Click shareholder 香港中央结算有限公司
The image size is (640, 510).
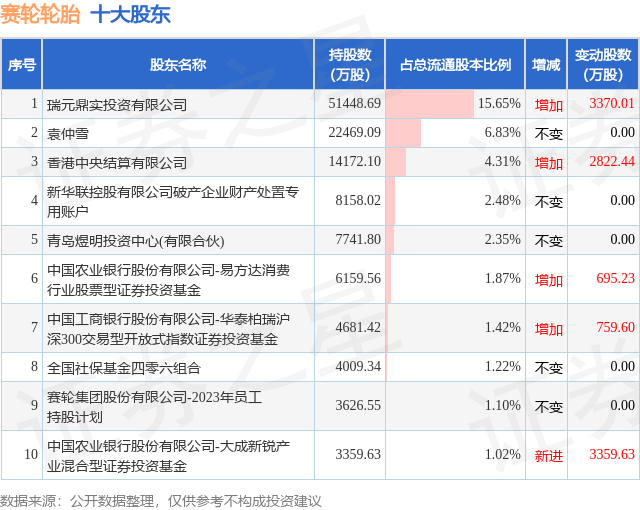click(117, 163)
